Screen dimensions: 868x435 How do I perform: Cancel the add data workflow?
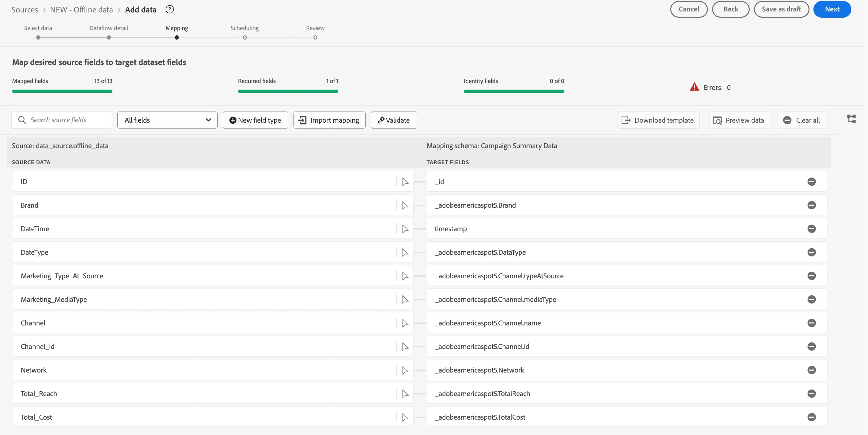tap(689, 9)
